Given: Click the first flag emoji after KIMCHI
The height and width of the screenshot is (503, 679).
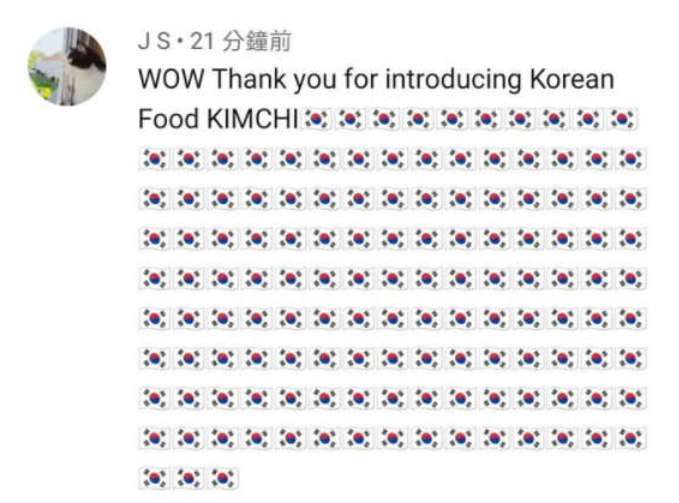Looking at the screenshot, I should (x=316, y=120).
